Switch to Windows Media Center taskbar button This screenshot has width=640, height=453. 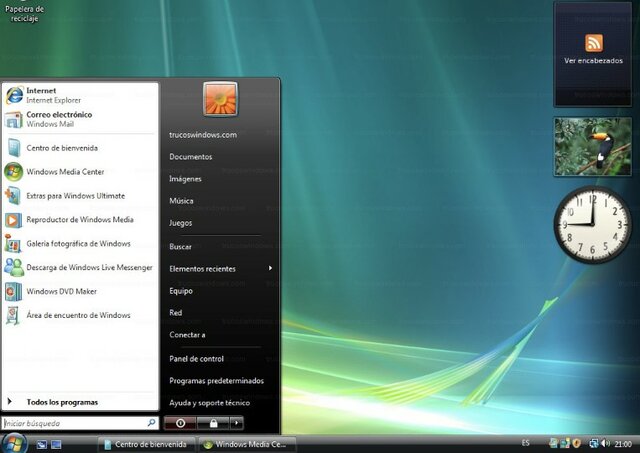(247, 444)
